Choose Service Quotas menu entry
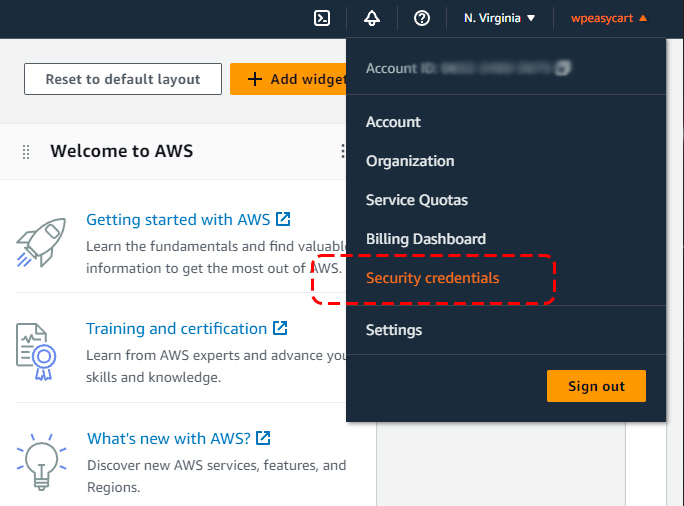 pos(416,200)
